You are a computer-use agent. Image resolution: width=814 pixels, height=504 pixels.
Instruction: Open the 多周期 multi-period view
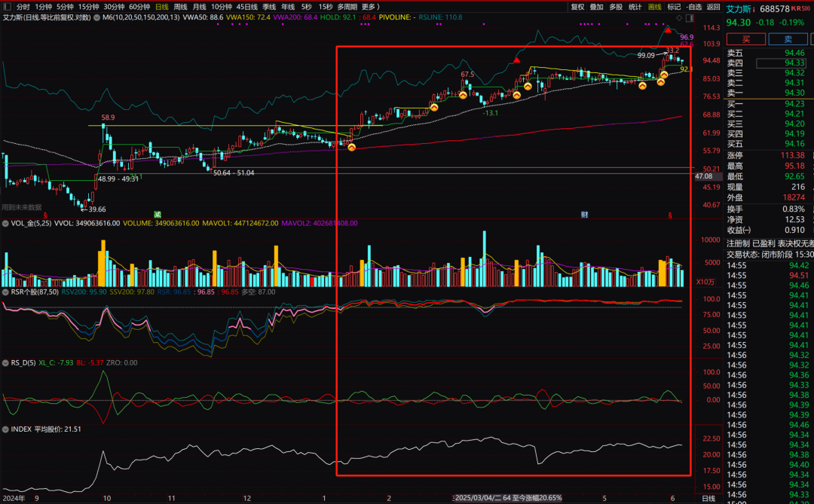coord(347,7)
